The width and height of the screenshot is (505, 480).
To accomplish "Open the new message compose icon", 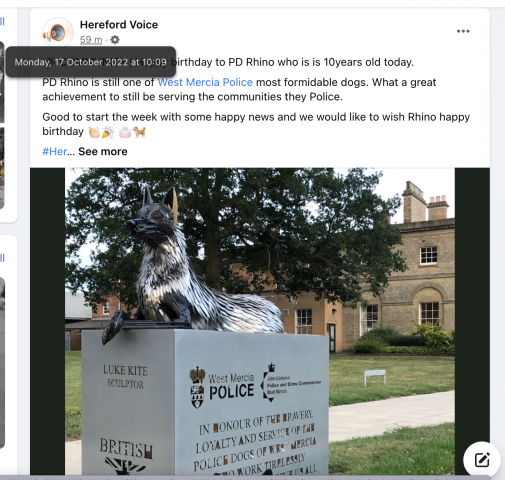I will pos(482,460).
